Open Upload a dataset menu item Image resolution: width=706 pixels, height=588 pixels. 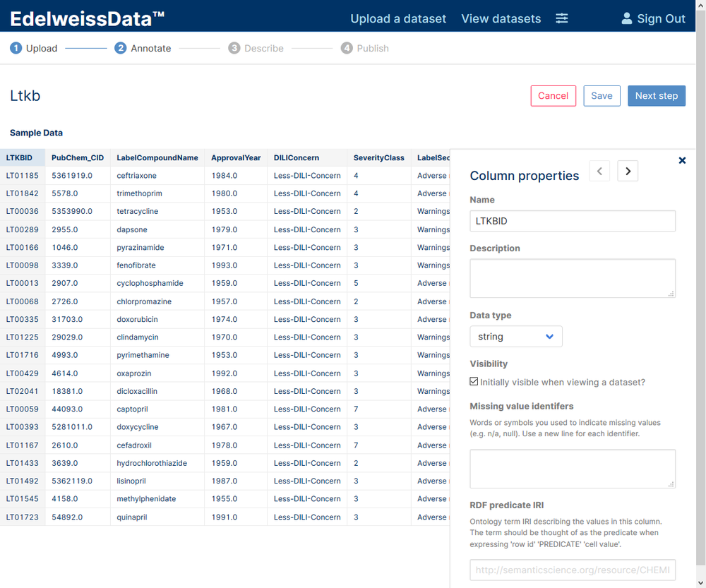coord(398,18)
